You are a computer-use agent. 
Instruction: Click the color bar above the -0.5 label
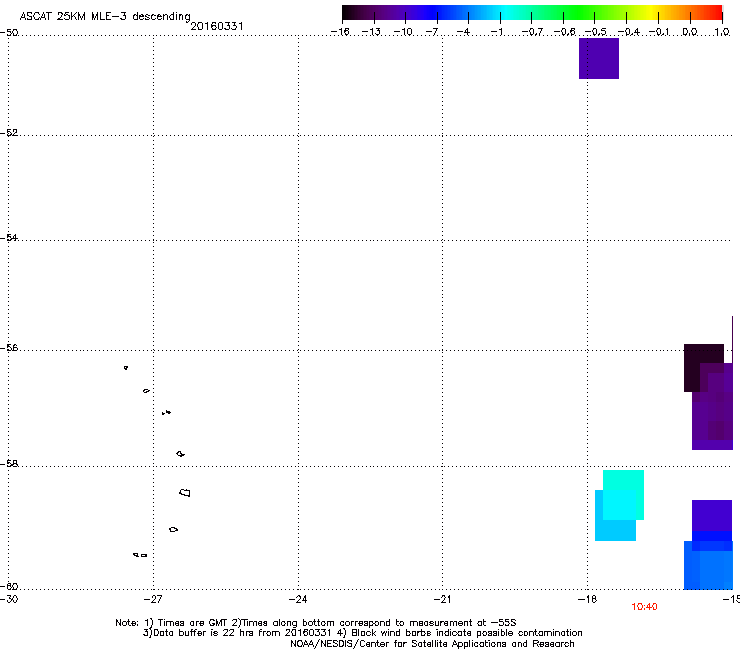594,13
